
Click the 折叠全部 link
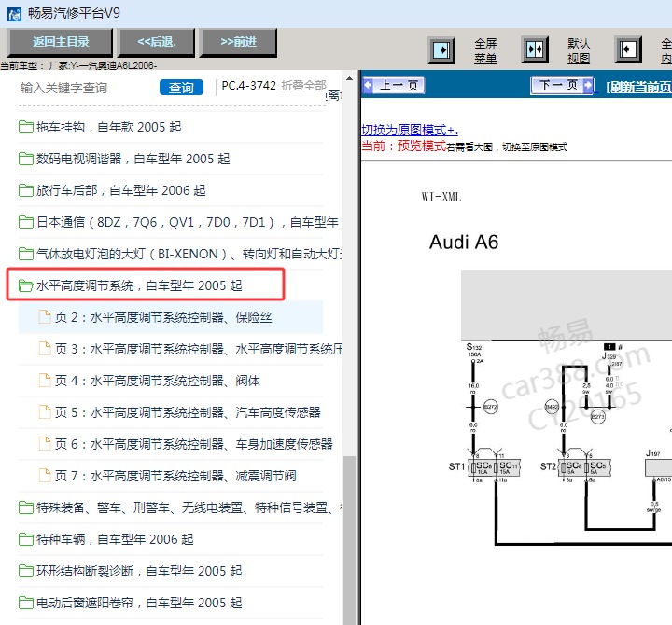pos(304,85)
